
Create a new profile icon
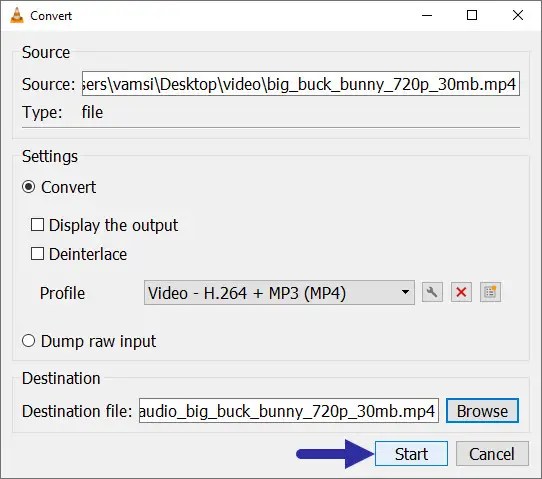coord(490,292)
